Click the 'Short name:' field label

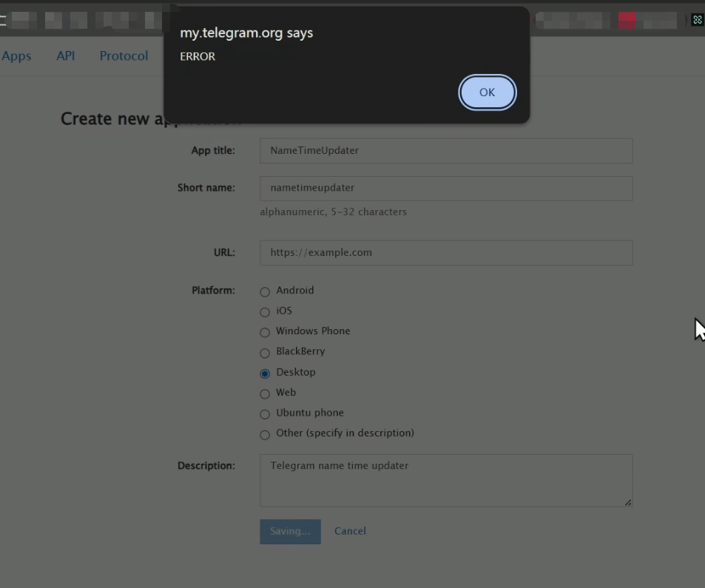coord(206,188)
